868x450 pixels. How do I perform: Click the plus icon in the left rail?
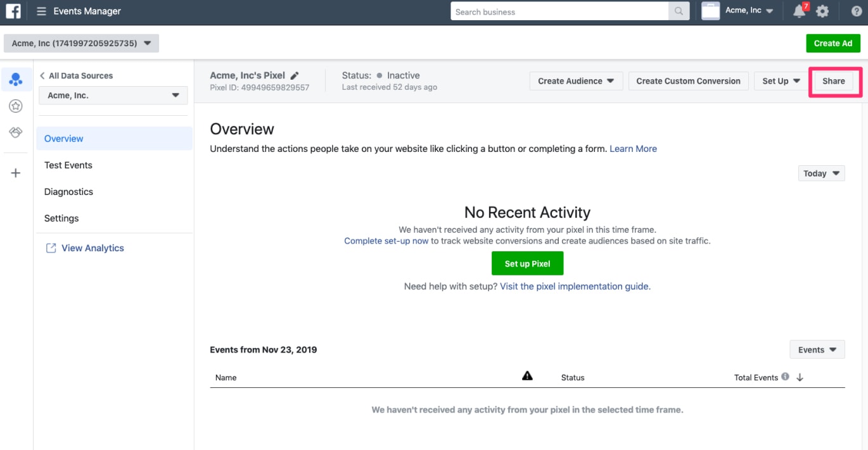[x=16, y=173]
